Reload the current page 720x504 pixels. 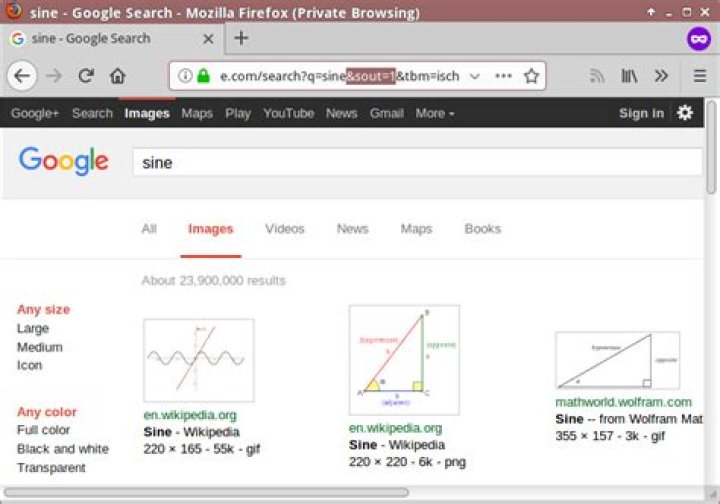pyautogui.click(x=86, y=76)
